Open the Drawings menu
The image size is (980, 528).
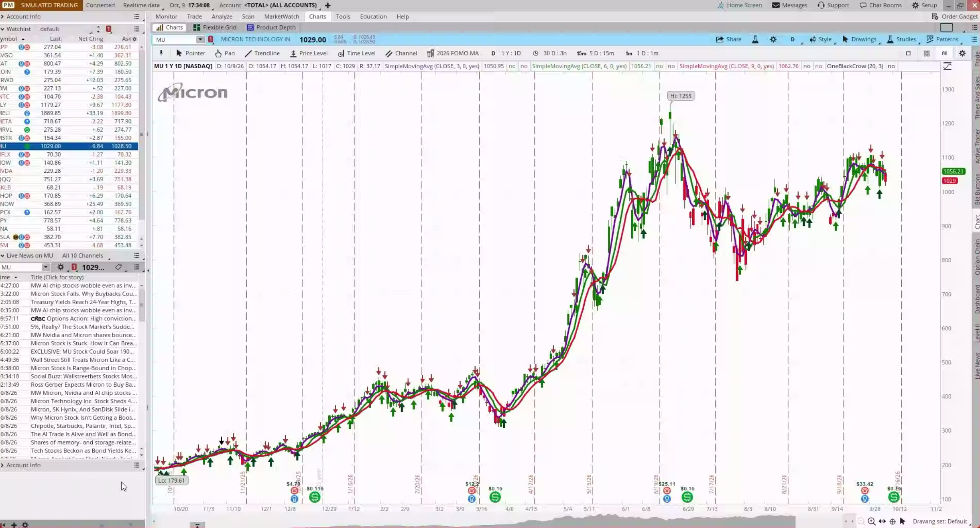click(859, 39)
